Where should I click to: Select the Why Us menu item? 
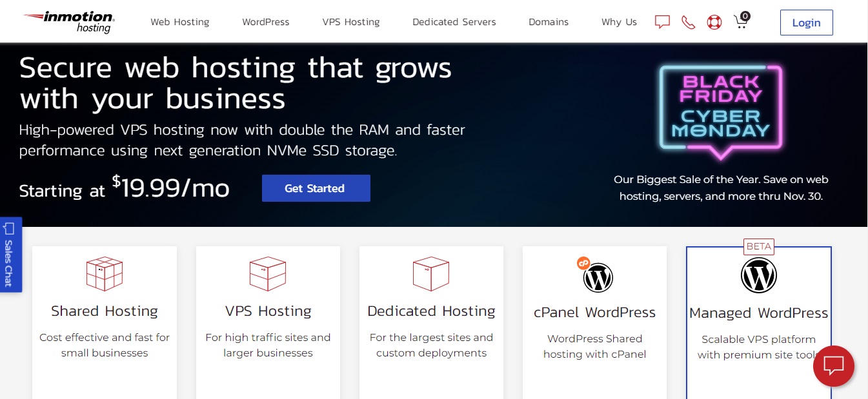pyautogui.click(x=619, y=22)
